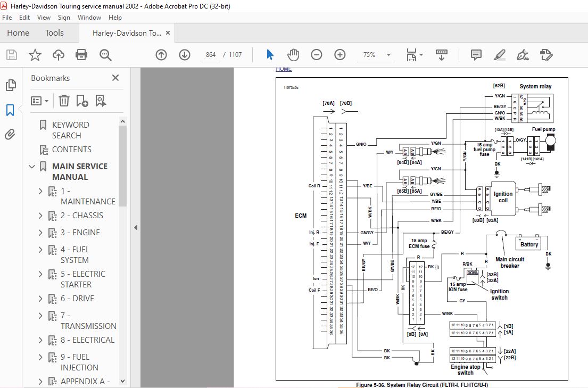
Task: Show page thumbnails panel
Action: pos(11,85)
